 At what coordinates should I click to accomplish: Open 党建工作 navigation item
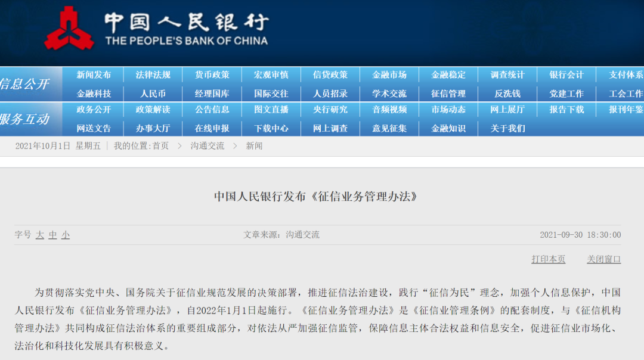pos(567,94)
